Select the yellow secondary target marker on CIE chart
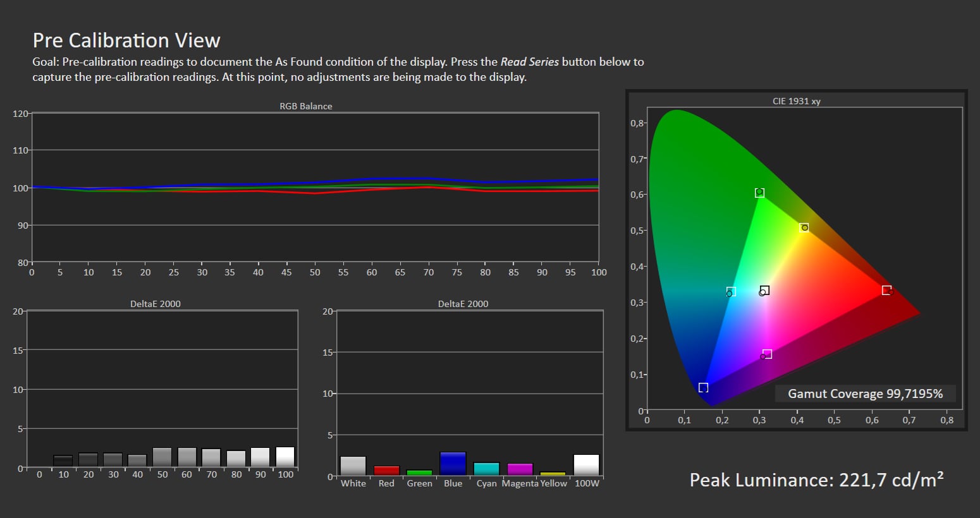 tap(804, 227)
